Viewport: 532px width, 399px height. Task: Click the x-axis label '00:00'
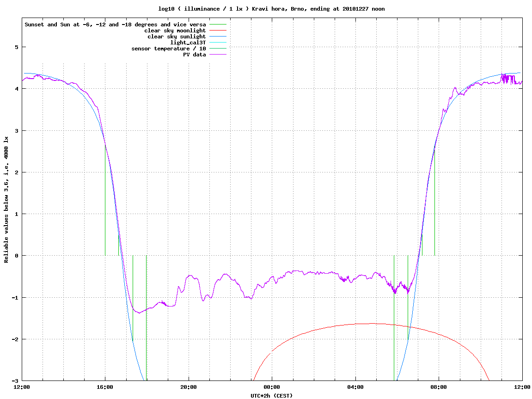point(272,387)
